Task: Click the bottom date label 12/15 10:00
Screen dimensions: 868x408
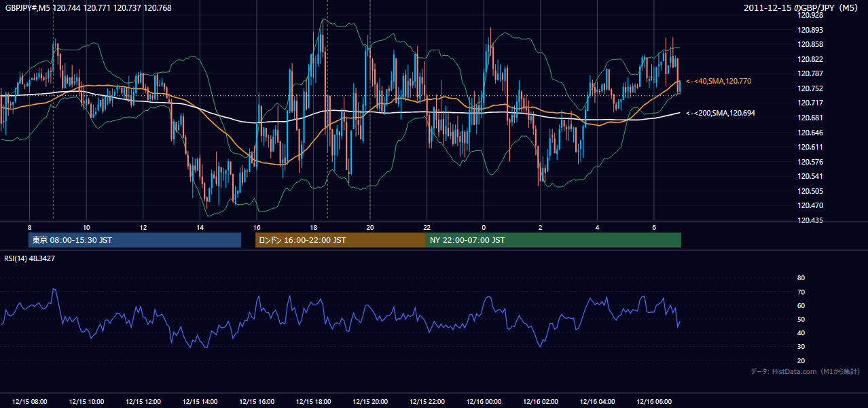Action: point(86,402)
